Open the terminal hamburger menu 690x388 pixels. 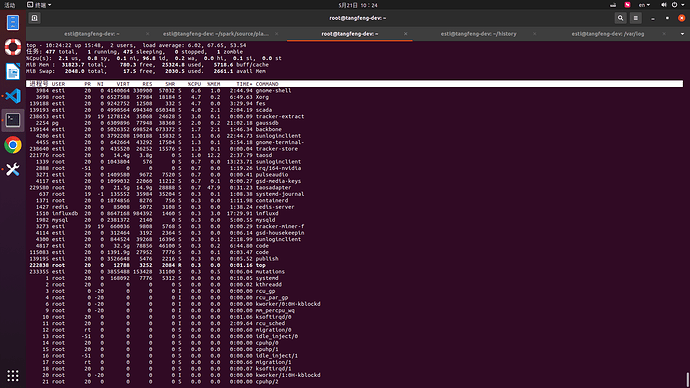coord(635,18)
